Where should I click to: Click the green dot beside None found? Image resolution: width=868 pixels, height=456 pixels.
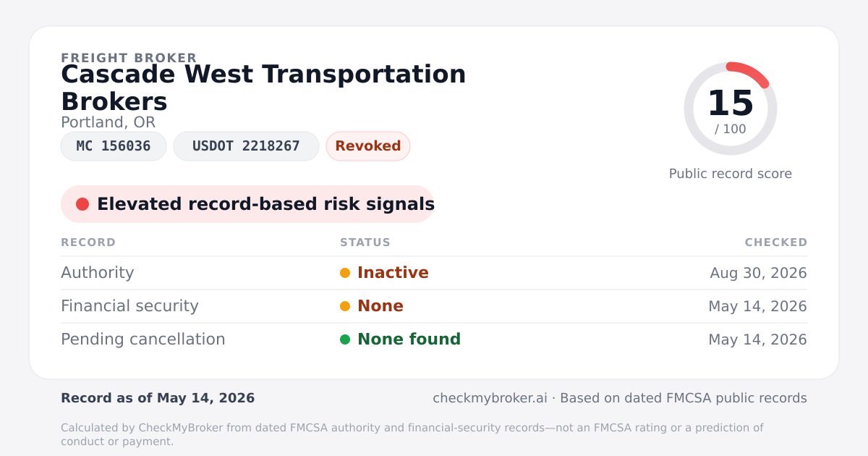[345, 339]
